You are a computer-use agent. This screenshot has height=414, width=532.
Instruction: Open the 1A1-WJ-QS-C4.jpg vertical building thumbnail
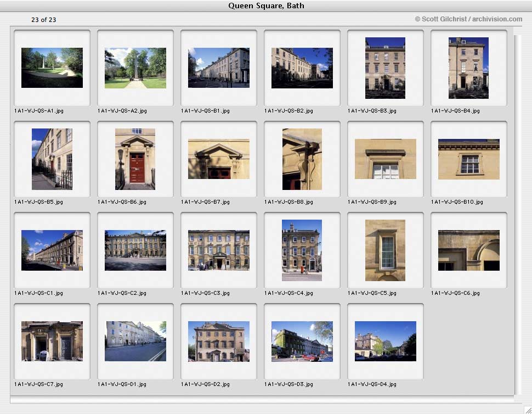click(x=302, y=250)
